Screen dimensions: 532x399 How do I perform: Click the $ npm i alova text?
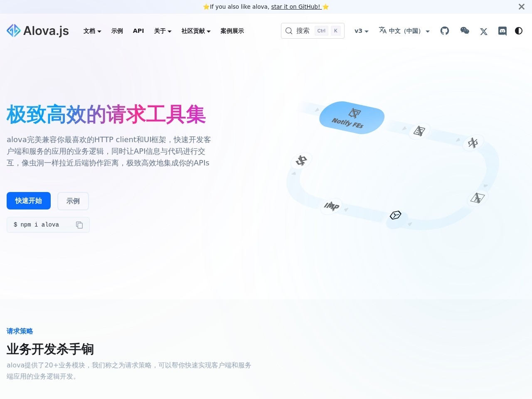(36, 224)
